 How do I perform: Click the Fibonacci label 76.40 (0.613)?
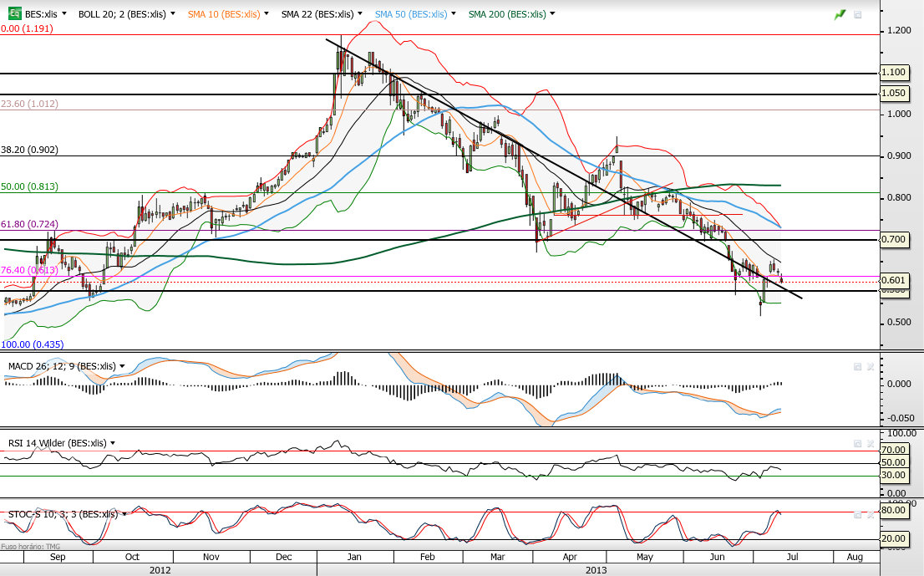[29, 270]
